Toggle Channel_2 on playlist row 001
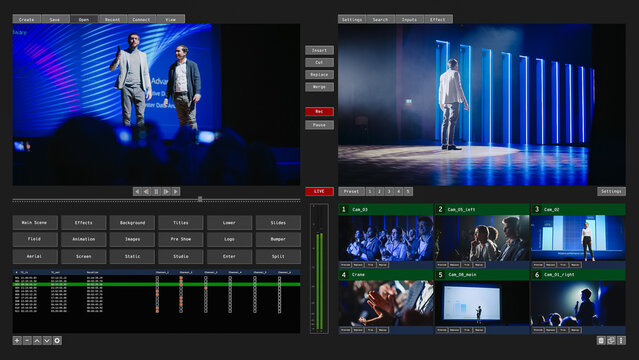Screen dimensions: 639x360 [181, 278]
